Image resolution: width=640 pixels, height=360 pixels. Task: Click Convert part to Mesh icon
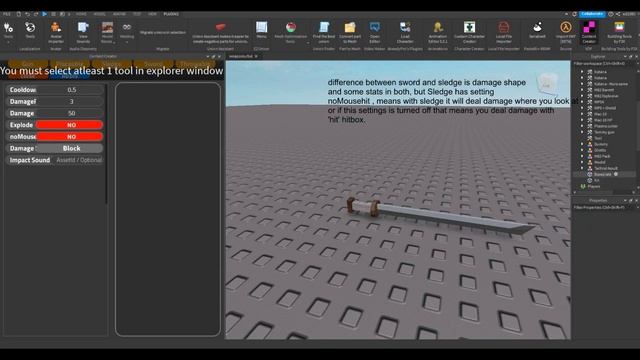click(350, 27)
